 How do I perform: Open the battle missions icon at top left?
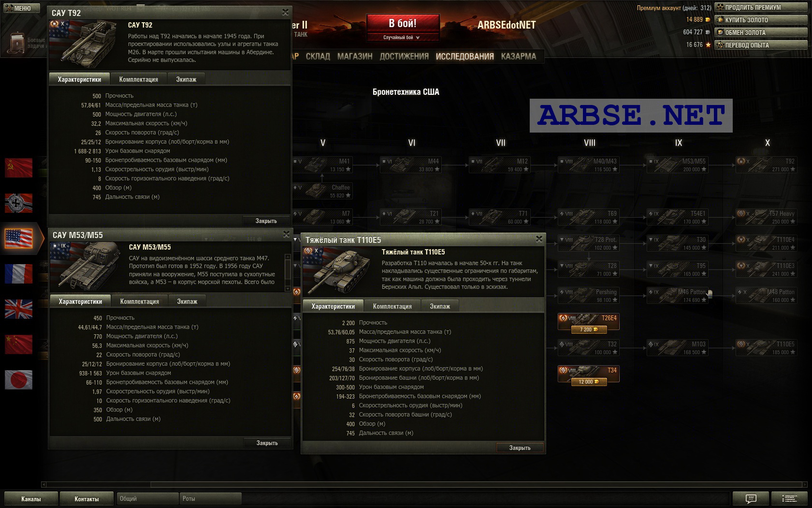click(x=17, y=43)
